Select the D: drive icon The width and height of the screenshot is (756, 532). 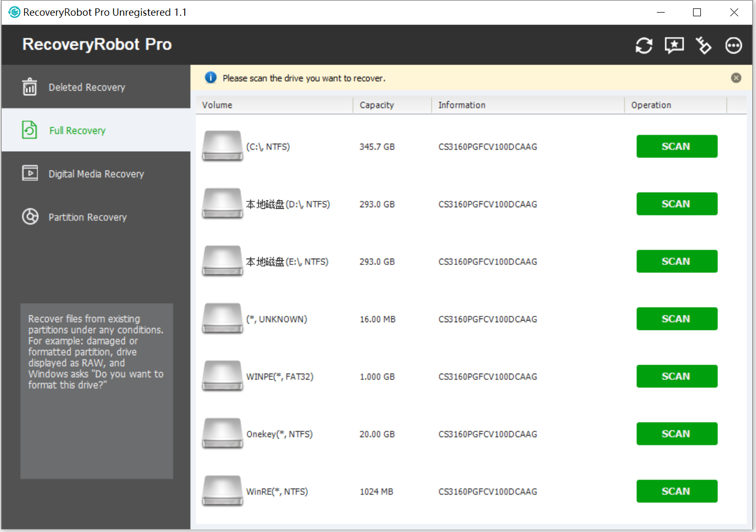222,204
